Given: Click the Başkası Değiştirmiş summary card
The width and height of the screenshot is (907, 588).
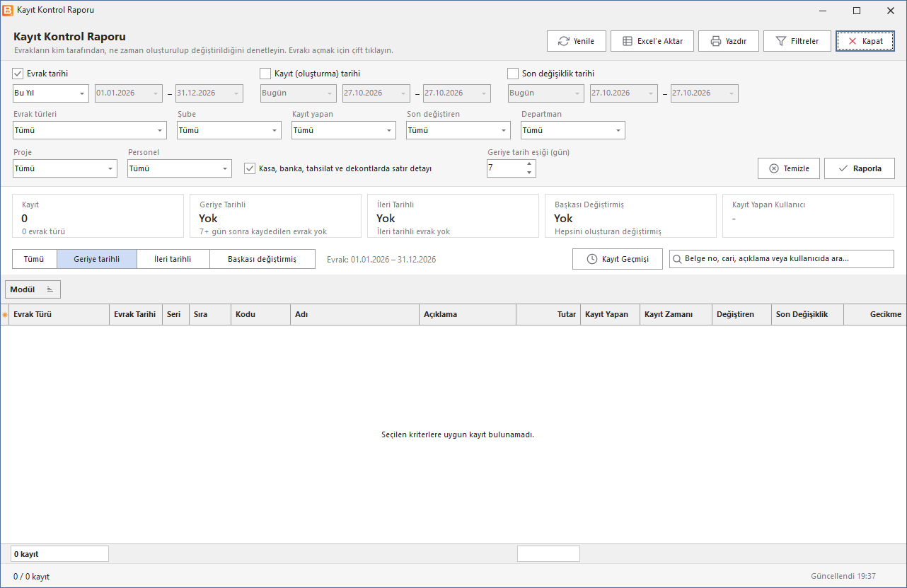Looking at the screenshot, I should tap(630, 216).
